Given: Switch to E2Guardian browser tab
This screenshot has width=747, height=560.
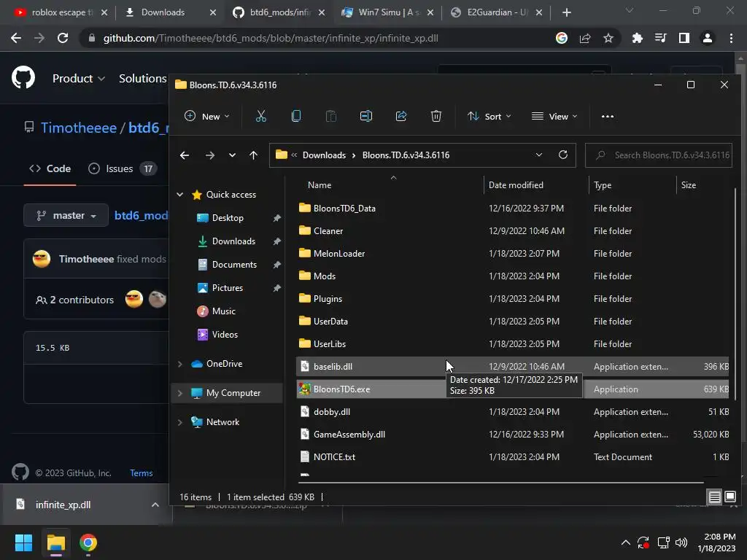Looking at the screenshot, I should point(496,12).
